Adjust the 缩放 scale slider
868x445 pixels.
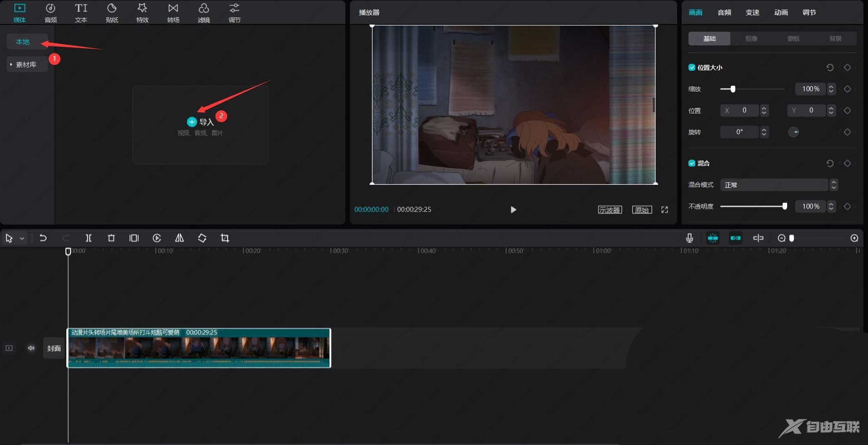coord(753,89)
